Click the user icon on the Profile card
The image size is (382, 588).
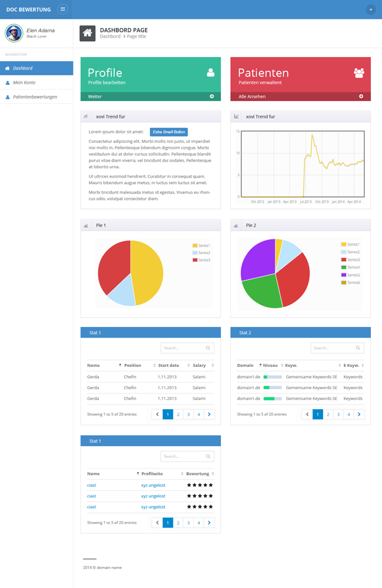pyautogui.click(x=210, y=72)
